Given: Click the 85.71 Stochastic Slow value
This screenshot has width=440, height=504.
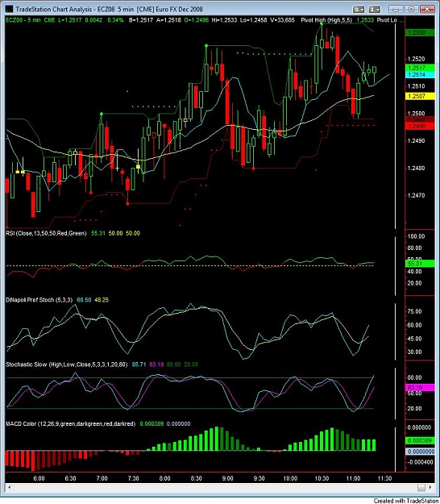Looking at the screenshot, I should [139, 364].
